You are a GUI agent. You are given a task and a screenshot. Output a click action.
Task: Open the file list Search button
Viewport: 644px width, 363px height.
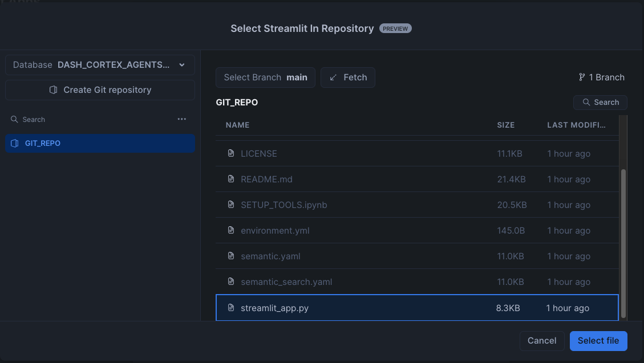[600, 103]
